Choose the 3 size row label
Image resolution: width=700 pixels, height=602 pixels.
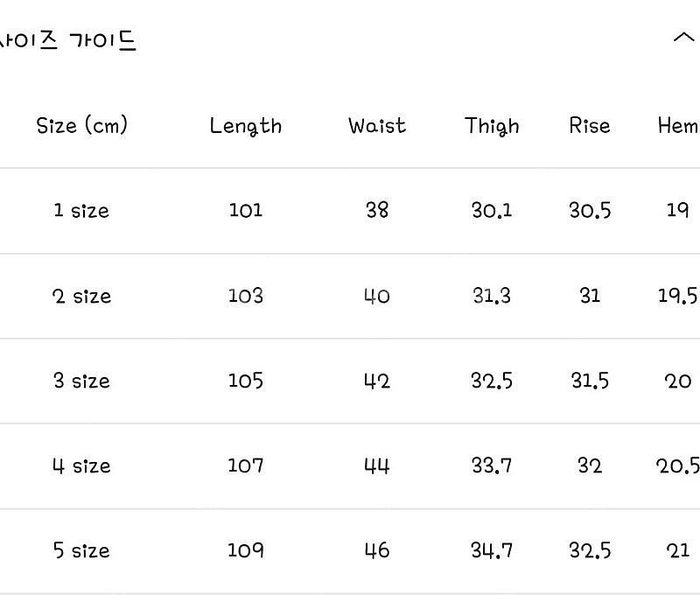tap(81, 381)
